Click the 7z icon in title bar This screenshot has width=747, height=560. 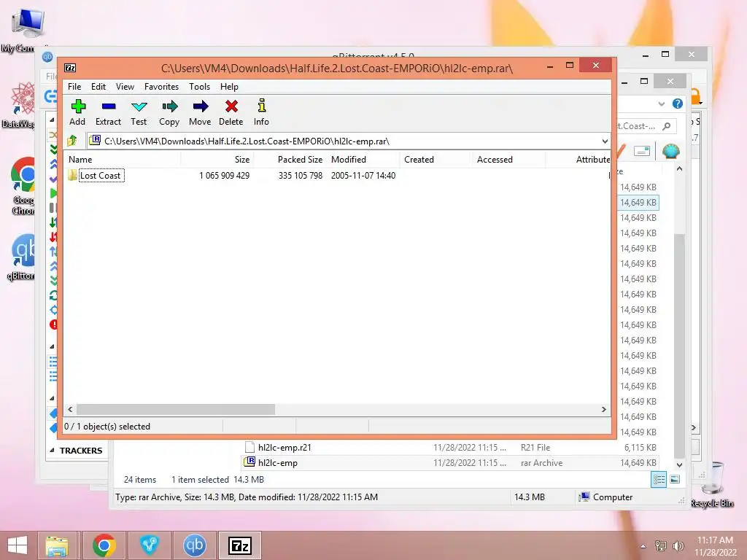coord(70,68)
